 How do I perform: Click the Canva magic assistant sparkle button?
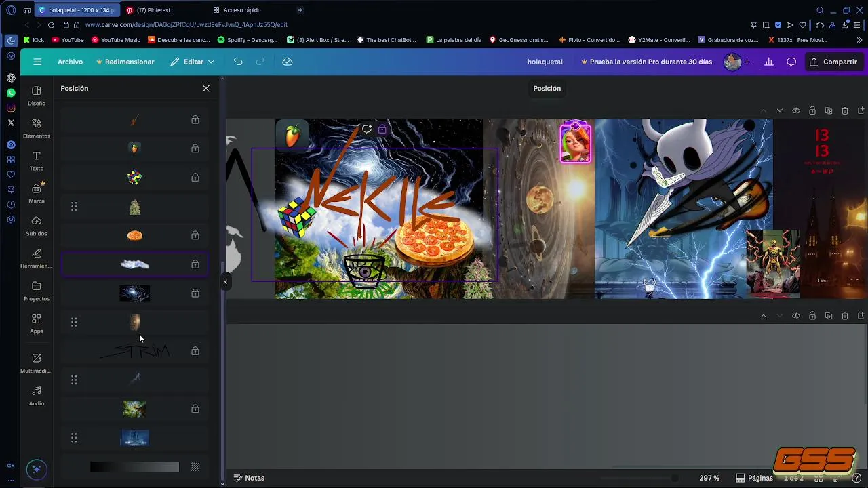37,469
